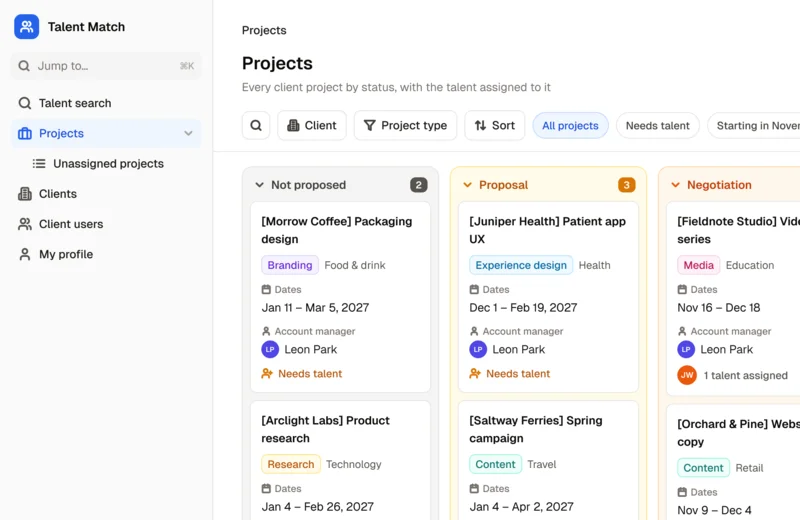Select the Starting in November chip
The width and height of the screenshot is (800, 520).
pyautogui.click(x=754, y=126)
